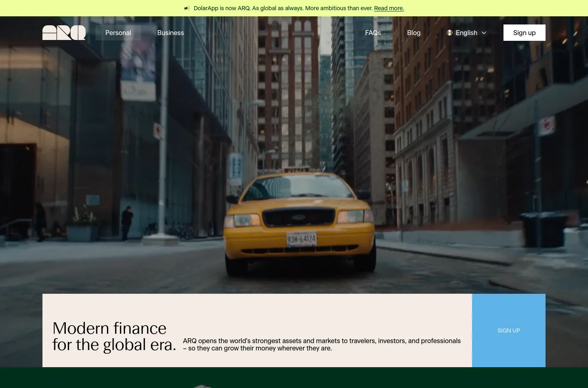
Task: Click the white Sign up button
Action: point(524,33)
